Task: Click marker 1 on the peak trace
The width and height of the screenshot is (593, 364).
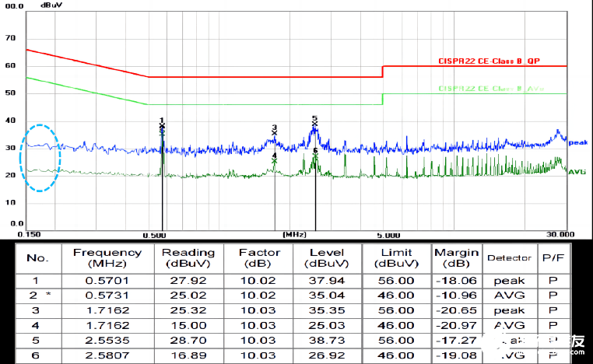Action: pyautogui.click(x=162, y=123)
